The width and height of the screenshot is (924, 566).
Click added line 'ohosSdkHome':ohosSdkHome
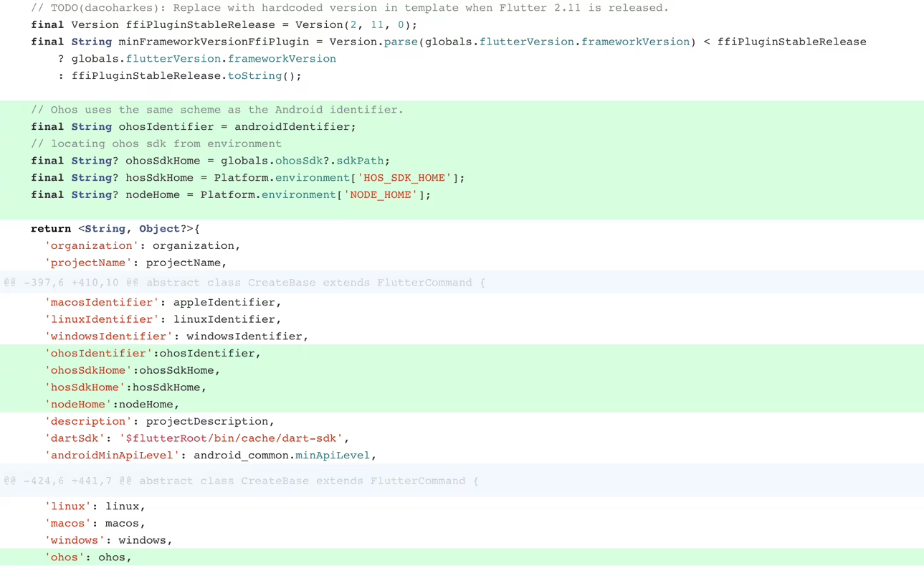pos(133,371)
